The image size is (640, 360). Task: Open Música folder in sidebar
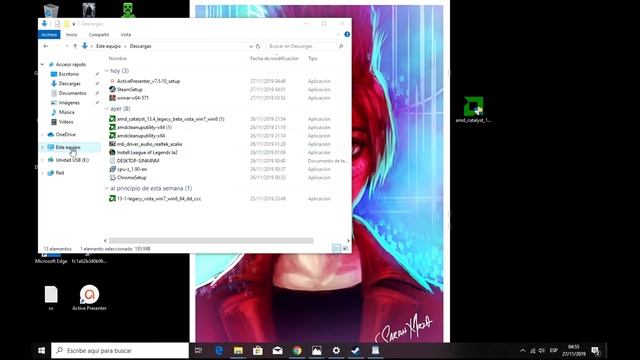(x=66, y=112)
